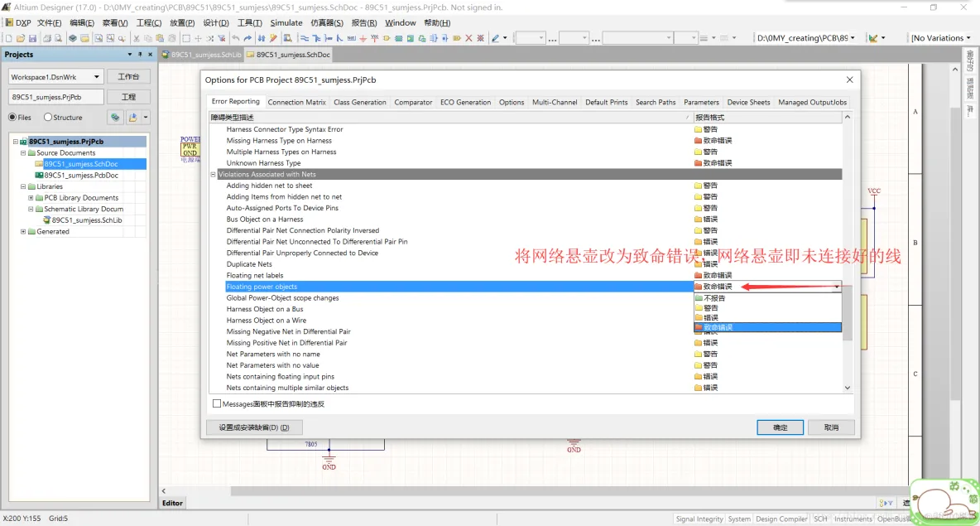Expand the PCB Library Documents folder
This screenshot has width=980, height=526.
coord(31,198)
